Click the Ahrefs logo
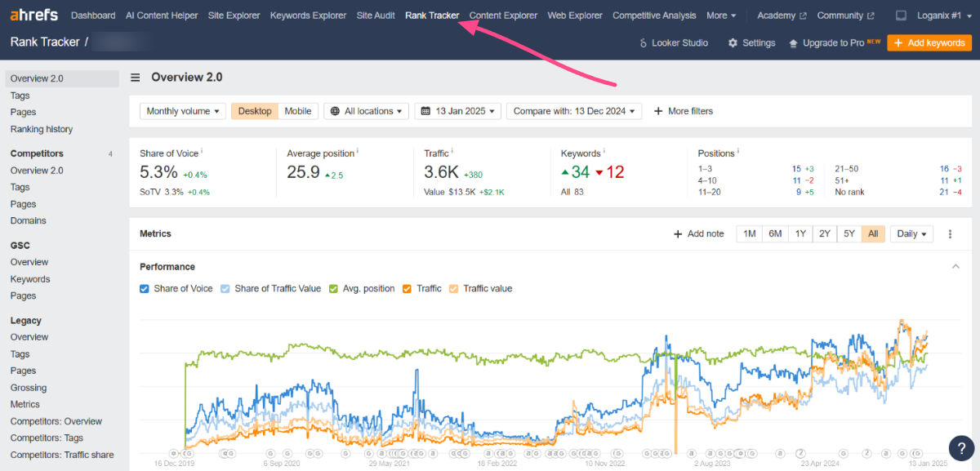980x471 pixels. [x=33, y=15]
